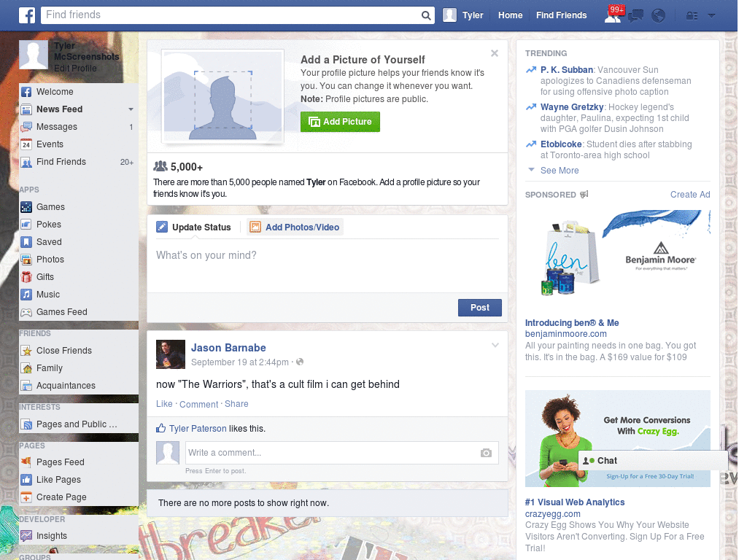Dismiss the Add a Picture card
747x560 pixels.
click(x=495, y=53)
